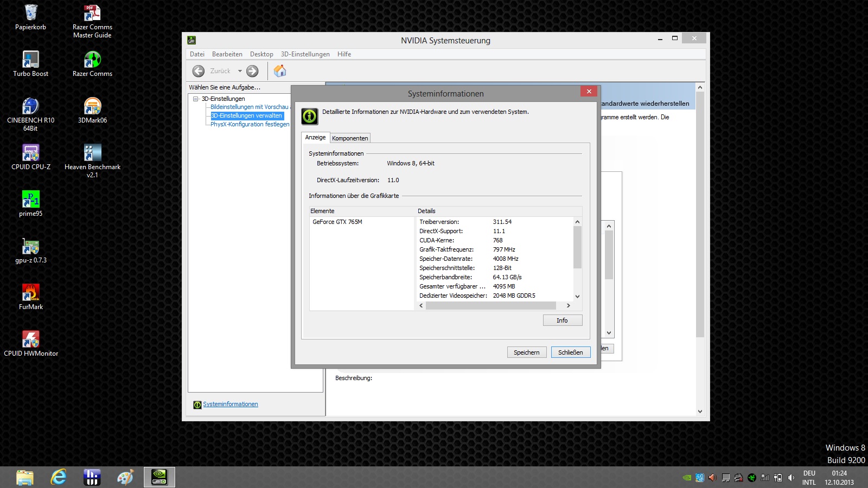Open the Zurück history dropdown arrow
Viewport: 868px width, 488px height.
tap(240, 71)
